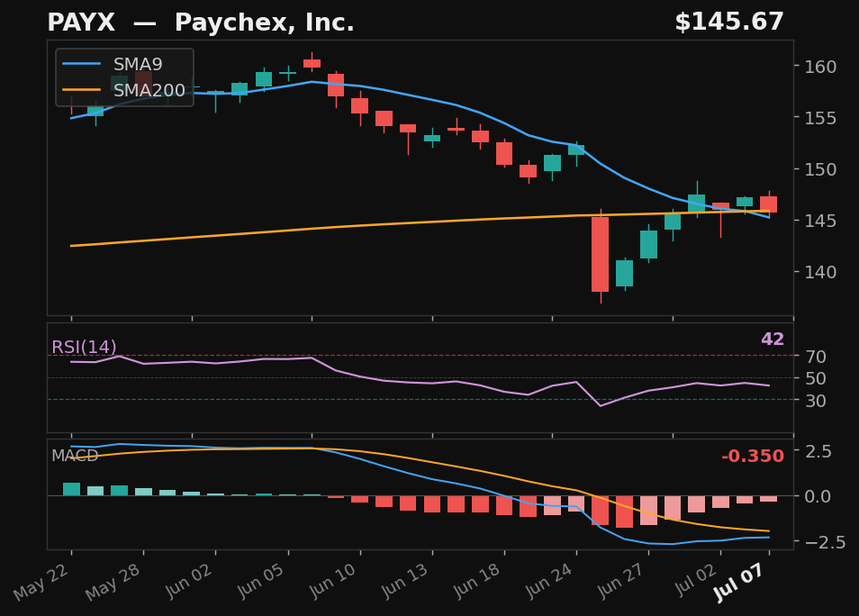Click the May 22 date label

click(41, 582)
